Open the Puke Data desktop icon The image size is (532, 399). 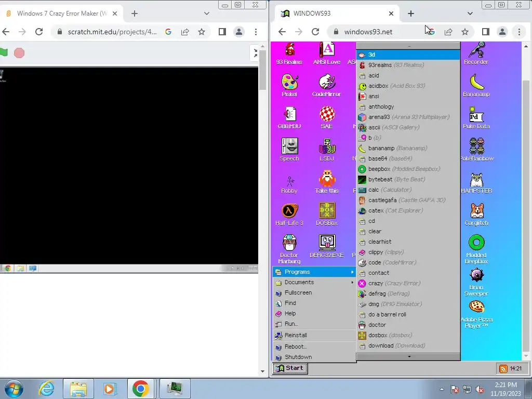[476, 117]
